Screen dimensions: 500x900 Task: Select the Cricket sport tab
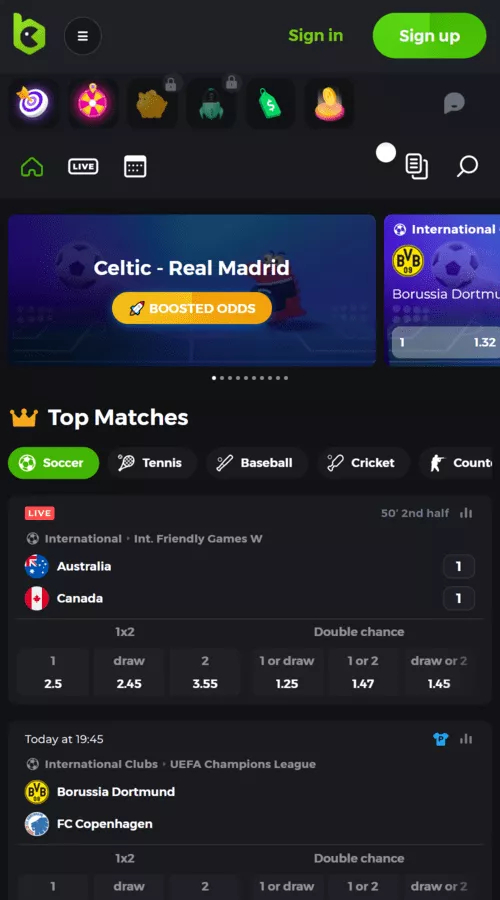[x=363, y=463]
